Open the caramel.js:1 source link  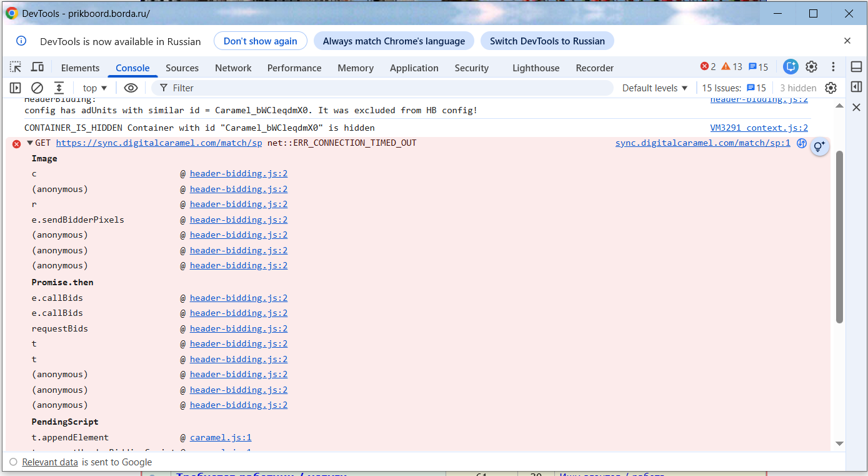coord(221,438)
